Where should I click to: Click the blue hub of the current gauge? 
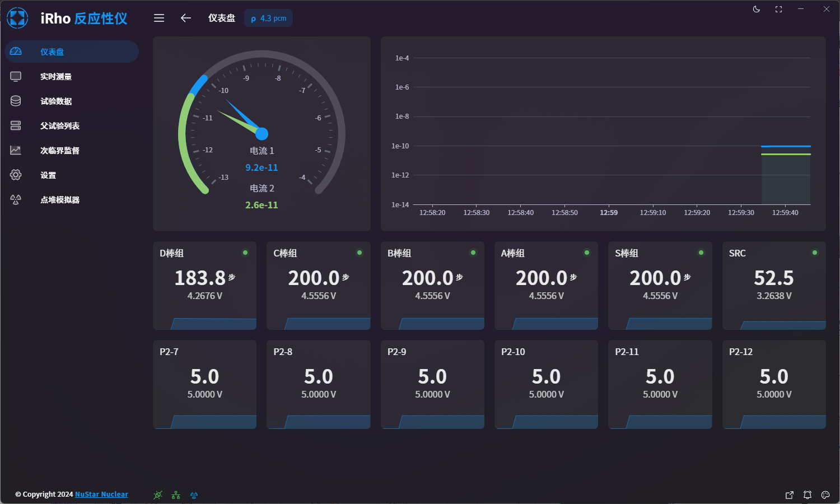262,134
